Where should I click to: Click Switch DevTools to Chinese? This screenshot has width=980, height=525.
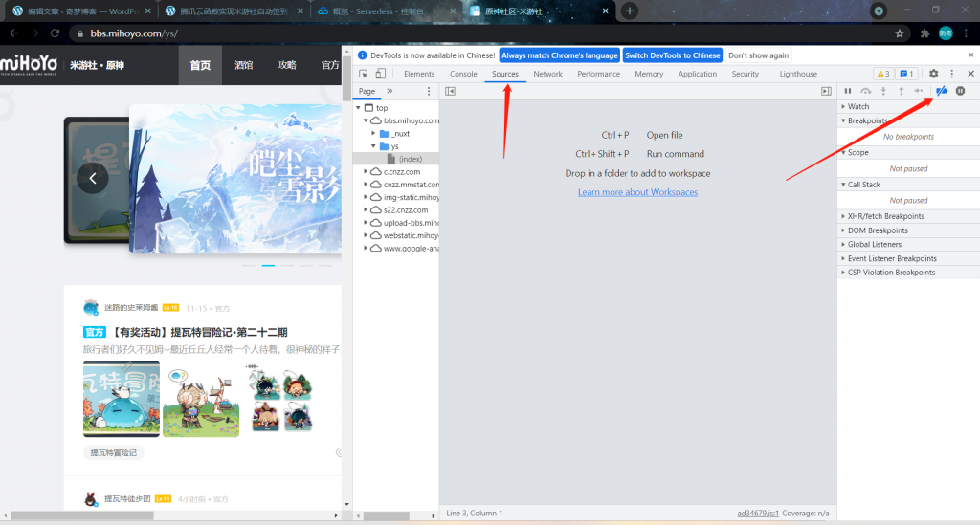pos(673,55)
